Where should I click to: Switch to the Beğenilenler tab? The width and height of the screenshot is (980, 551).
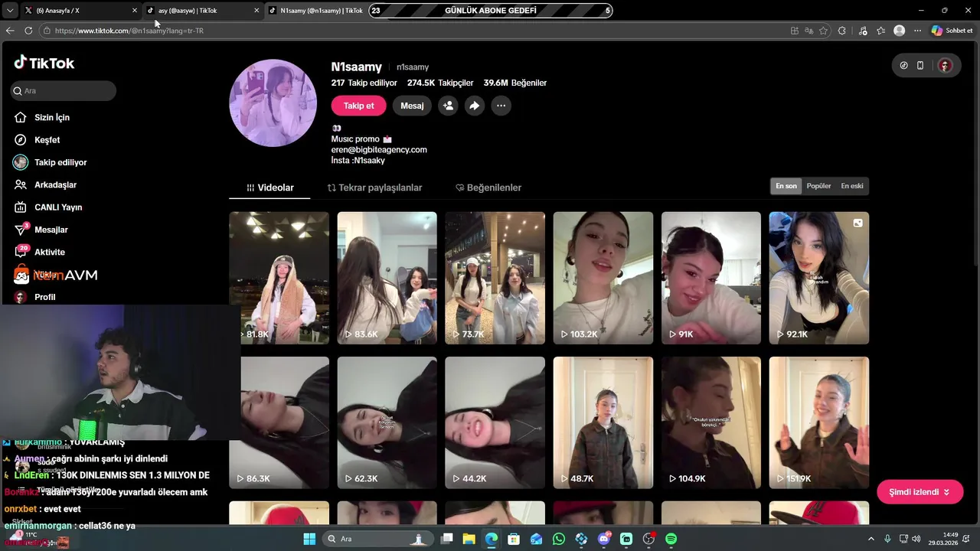(488, 187)
